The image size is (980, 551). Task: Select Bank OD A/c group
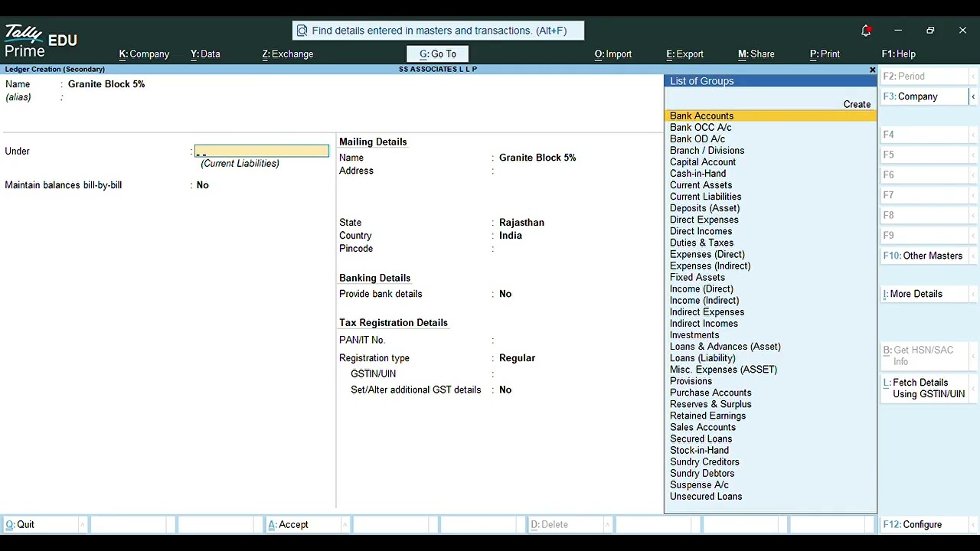770,139
